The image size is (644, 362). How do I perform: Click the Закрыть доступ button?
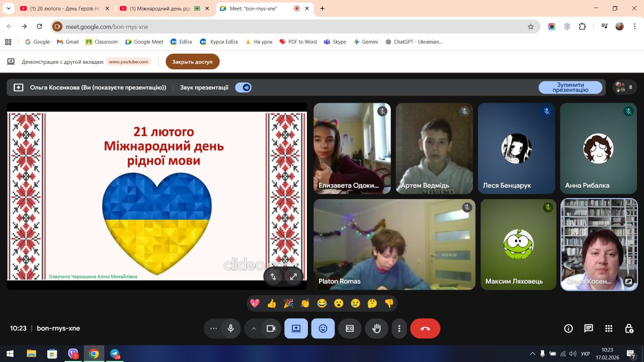coord(192,62)
